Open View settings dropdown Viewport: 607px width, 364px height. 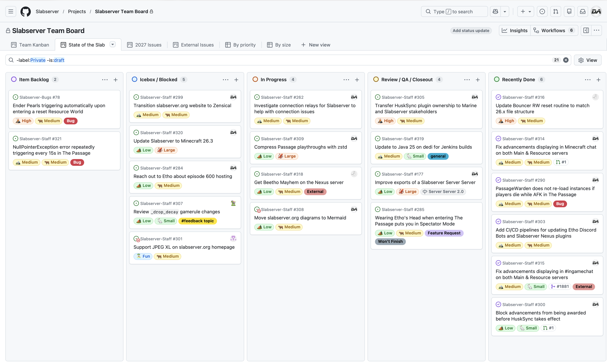[588, 60]
